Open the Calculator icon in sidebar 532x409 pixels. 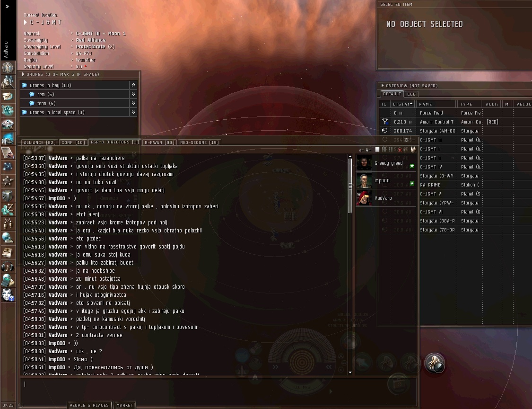(8, 280)
